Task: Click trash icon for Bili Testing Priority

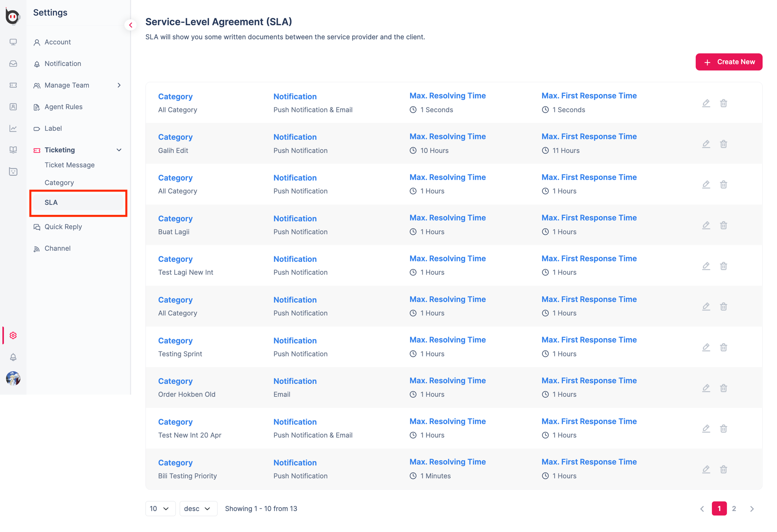Action: point(723,469)
